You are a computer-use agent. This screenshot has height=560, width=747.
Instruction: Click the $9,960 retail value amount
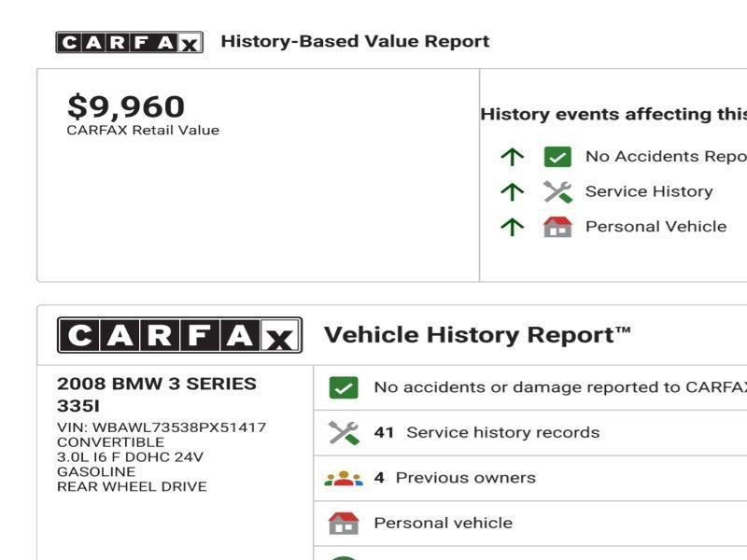tap(126, 106)
